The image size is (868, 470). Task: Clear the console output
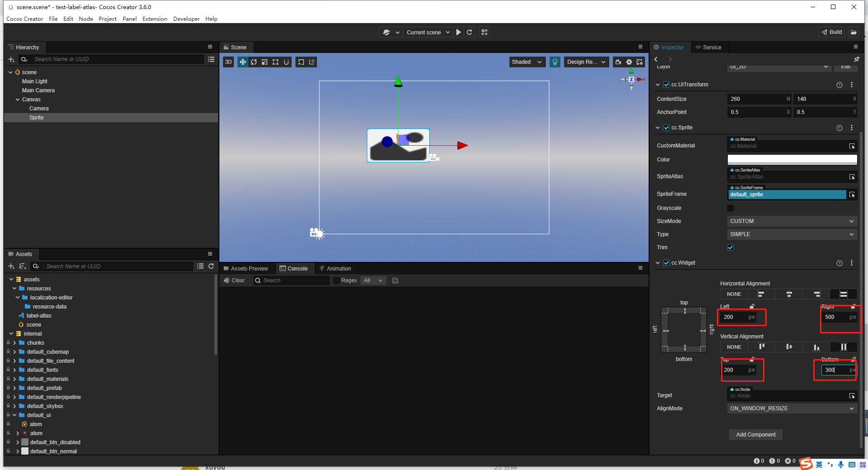234,280
